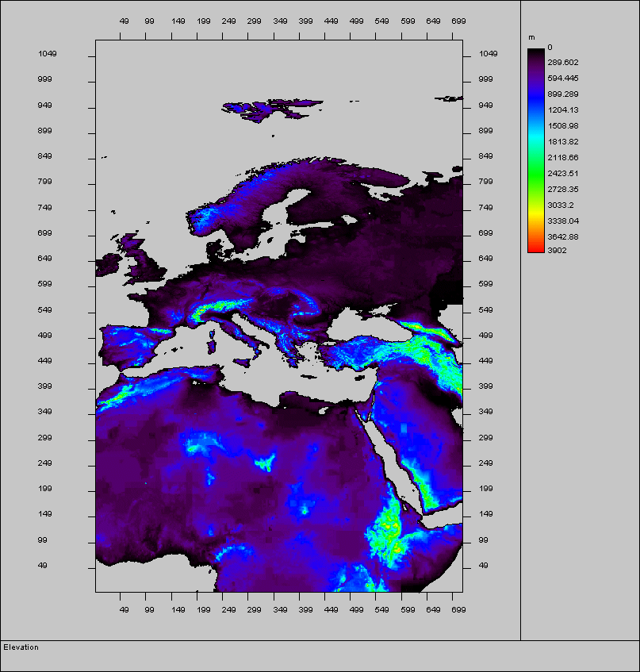This screenshot has width=640, height=672.
Task: Click legend value '3902'
Action: 557,250
